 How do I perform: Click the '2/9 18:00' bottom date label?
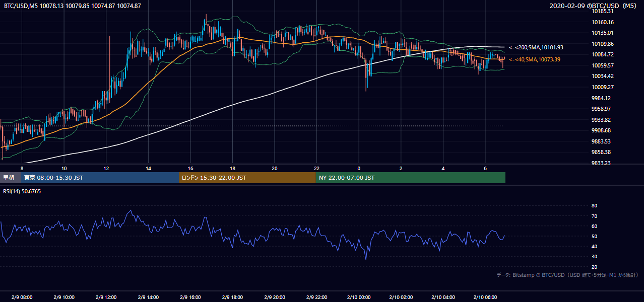[232, 297]
